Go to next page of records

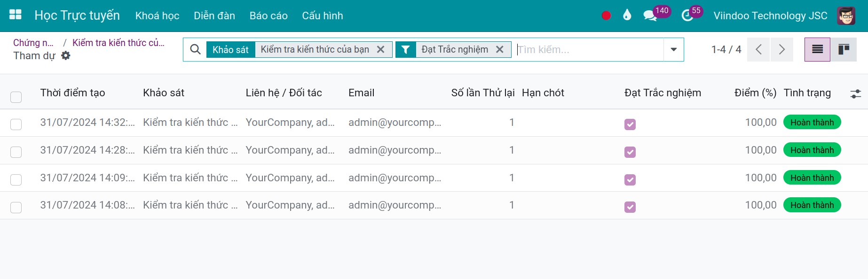[x=781, y=49]
